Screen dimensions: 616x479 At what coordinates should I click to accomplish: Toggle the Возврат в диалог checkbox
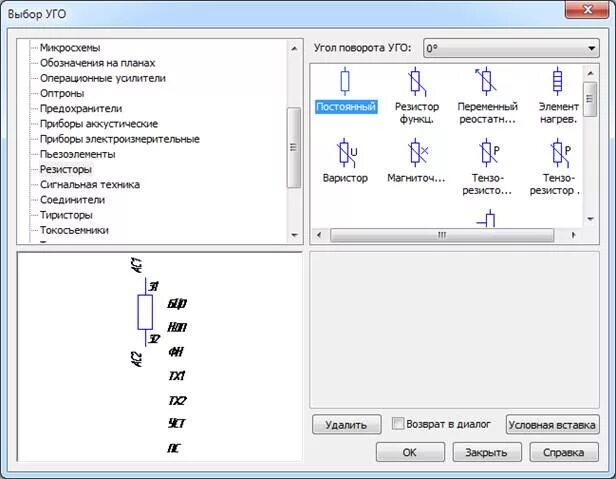pos(398,424)
